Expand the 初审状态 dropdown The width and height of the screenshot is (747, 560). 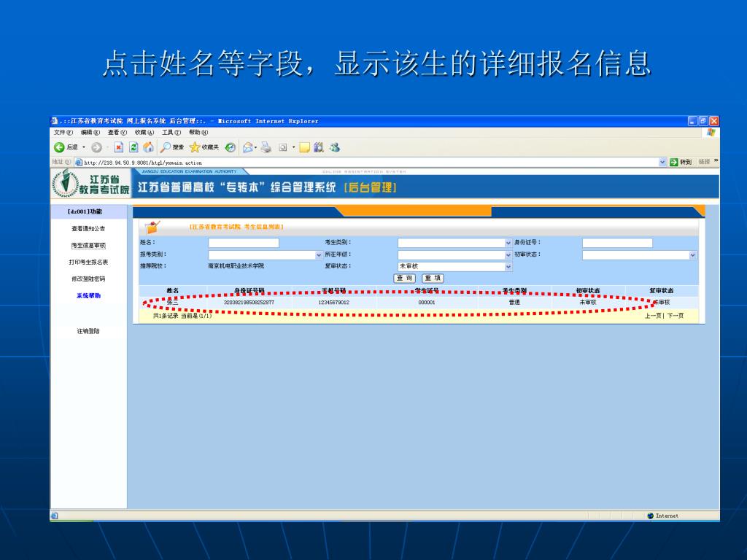pos(693,254)
